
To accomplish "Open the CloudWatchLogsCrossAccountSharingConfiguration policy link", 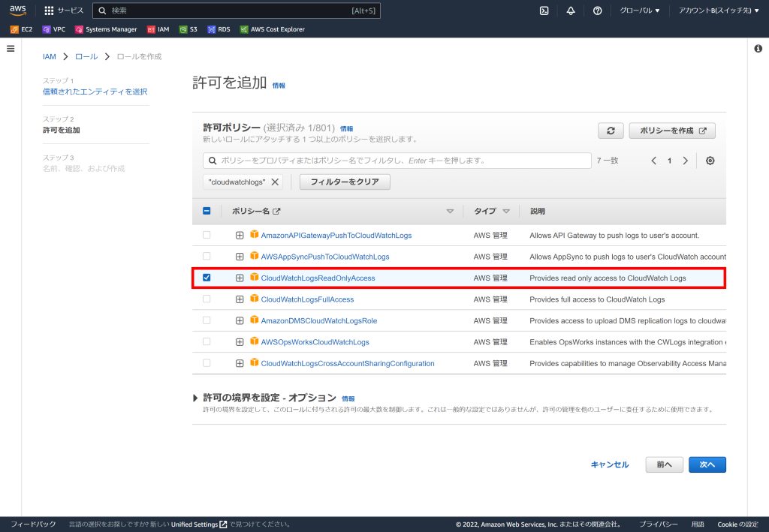I will pos(348,363).
